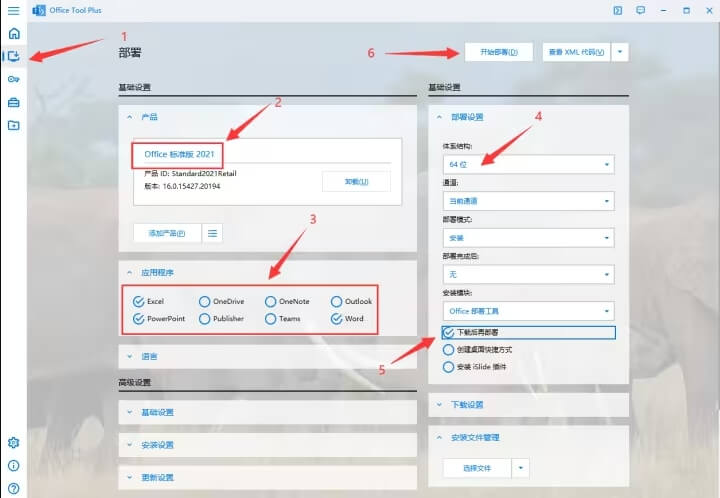Go to the Home page icon
Viewport: 720px width, 498px height.
[14, 34]
